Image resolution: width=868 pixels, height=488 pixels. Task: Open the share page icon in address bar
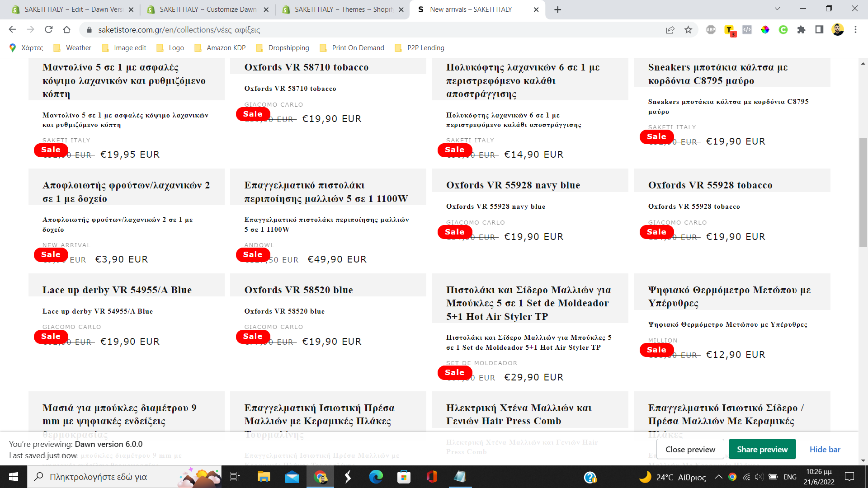[x=670, y=30]
